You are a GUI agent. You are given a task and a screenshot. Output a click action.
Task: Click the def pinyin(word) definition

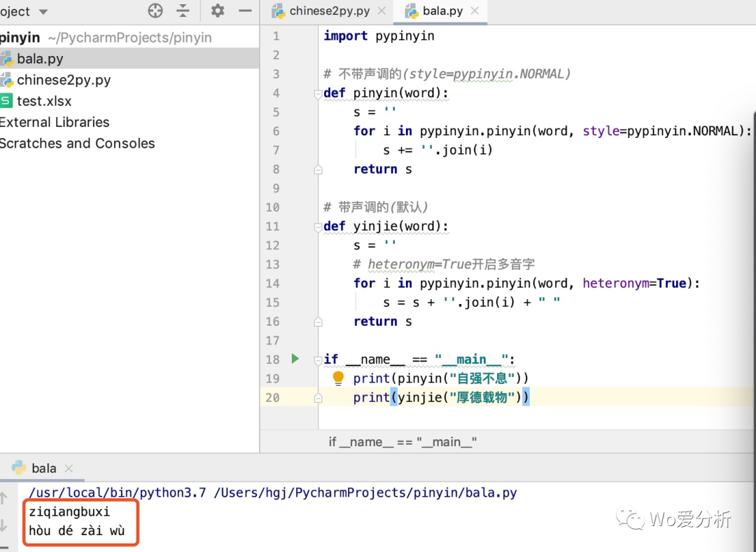point(386,92)
